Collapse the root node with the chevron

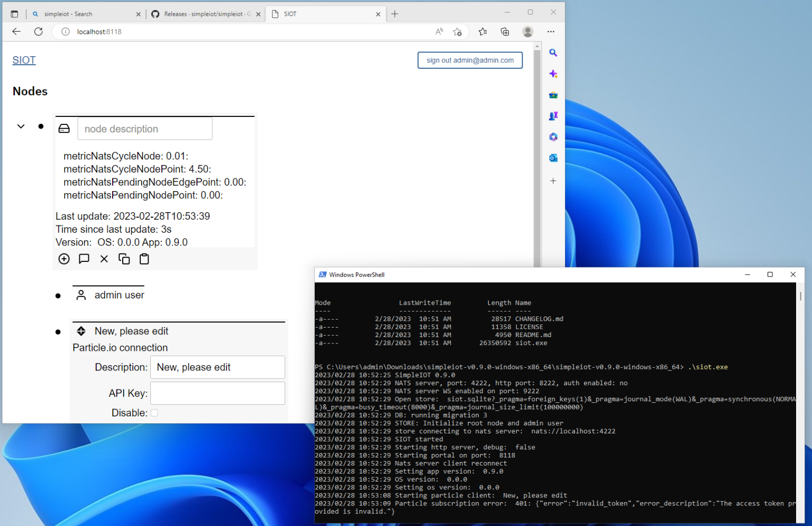[21, 126]
